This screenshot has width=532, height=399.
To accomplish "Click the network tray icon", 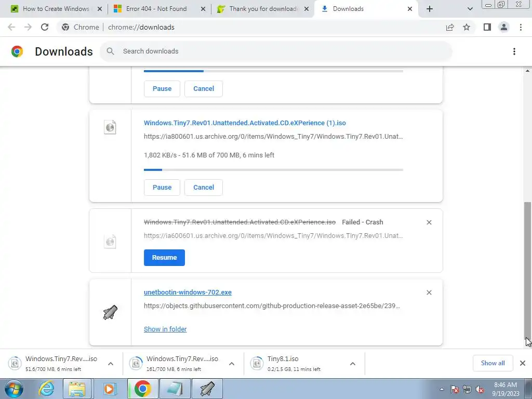I will click(x=467, y=389).
